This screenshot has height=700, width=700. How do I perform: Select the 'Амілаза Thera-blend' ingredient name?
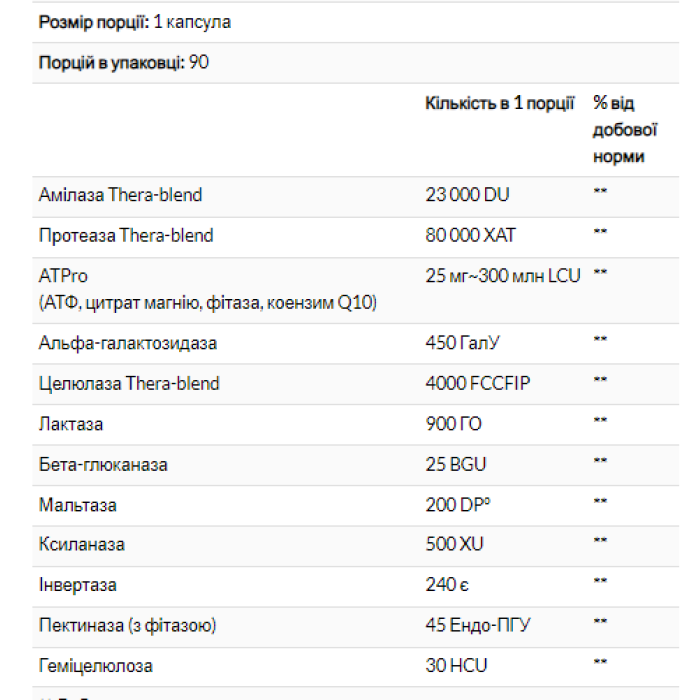[120, 195]
